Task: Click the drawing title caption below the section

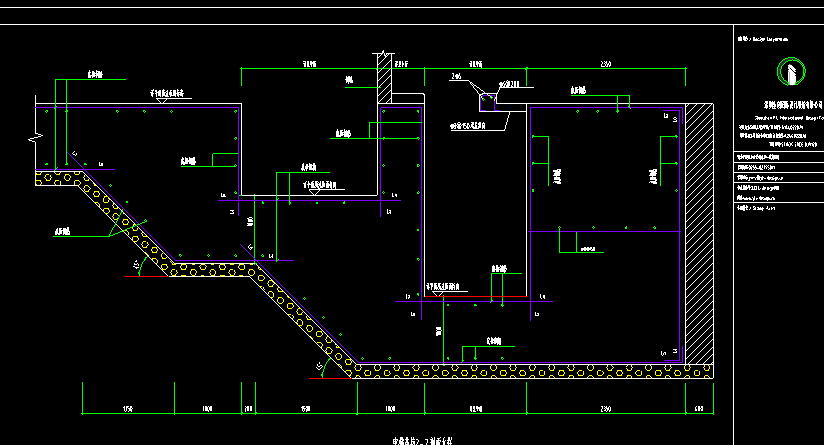Action: tap(422, 441)
